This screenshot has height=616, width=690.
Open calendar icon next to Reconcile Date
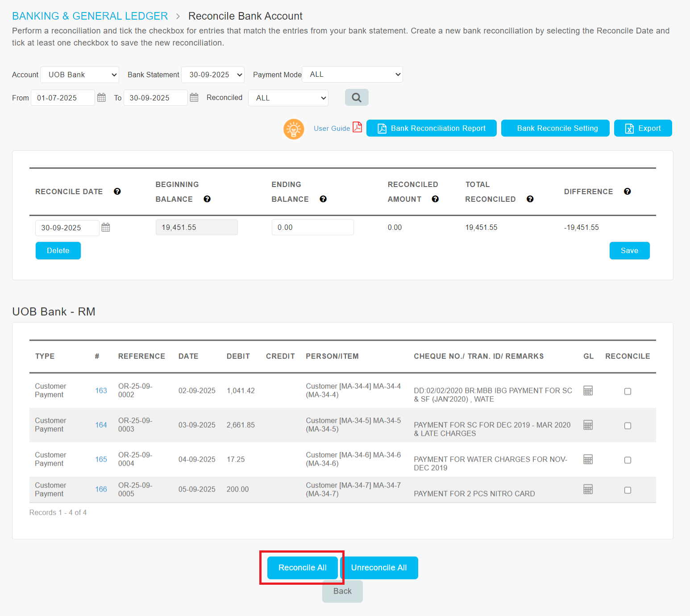[x=106, y=227]
